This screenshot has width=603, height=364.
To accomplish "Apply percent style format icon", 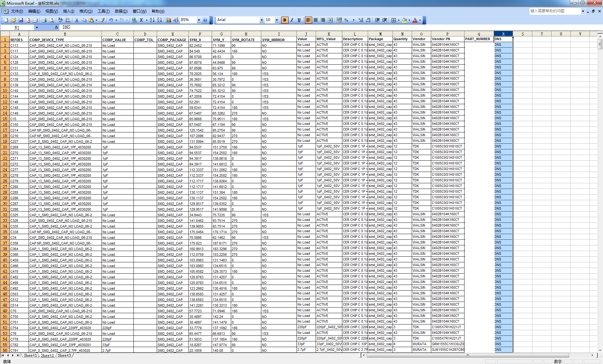I will coord(346,20).
